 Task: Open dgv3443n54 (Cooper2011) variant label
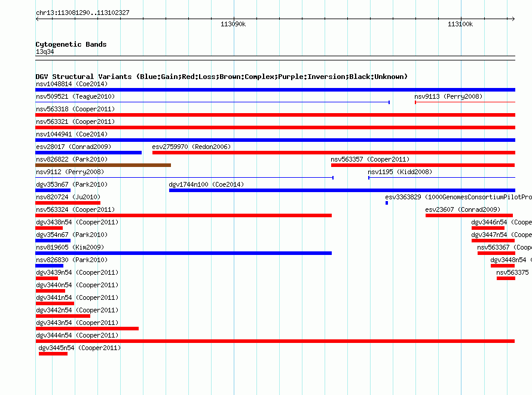[77, 323]
